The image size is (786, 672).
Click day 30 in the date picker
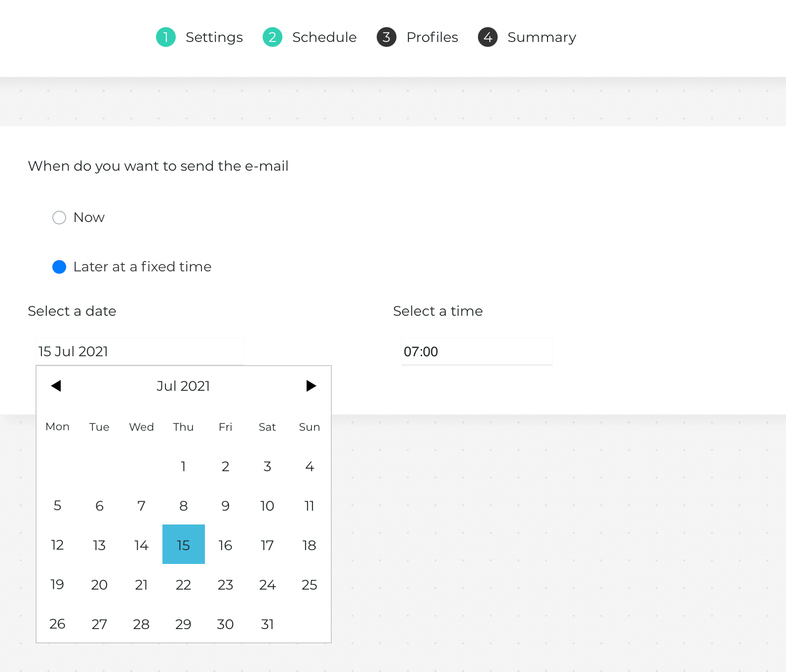pyautogui.click(x=225, y=624)
